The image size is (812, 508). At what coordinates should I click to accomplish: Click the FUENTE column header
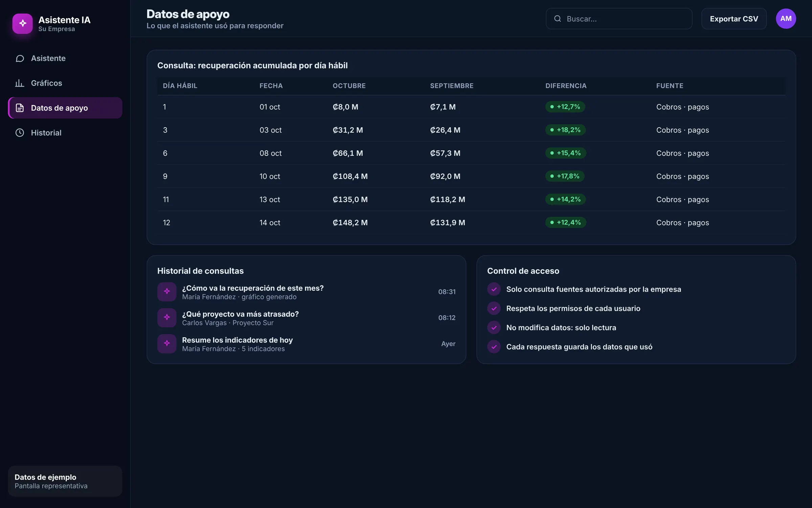pyautogui.click(x=670, y=86)
